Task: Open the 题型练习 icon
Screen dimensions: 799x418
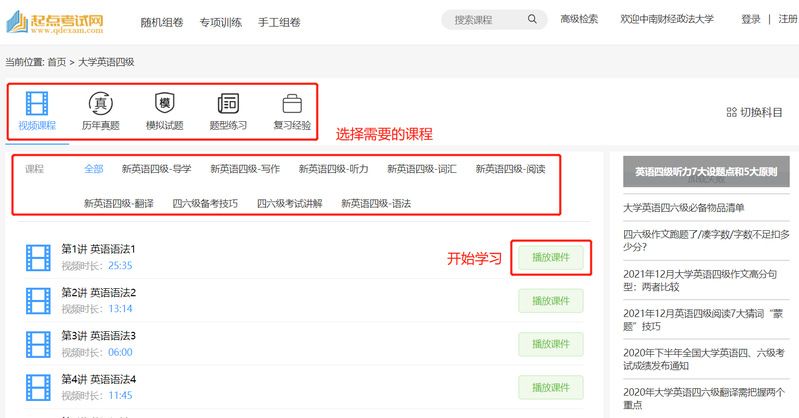Action: pos(228,102)
